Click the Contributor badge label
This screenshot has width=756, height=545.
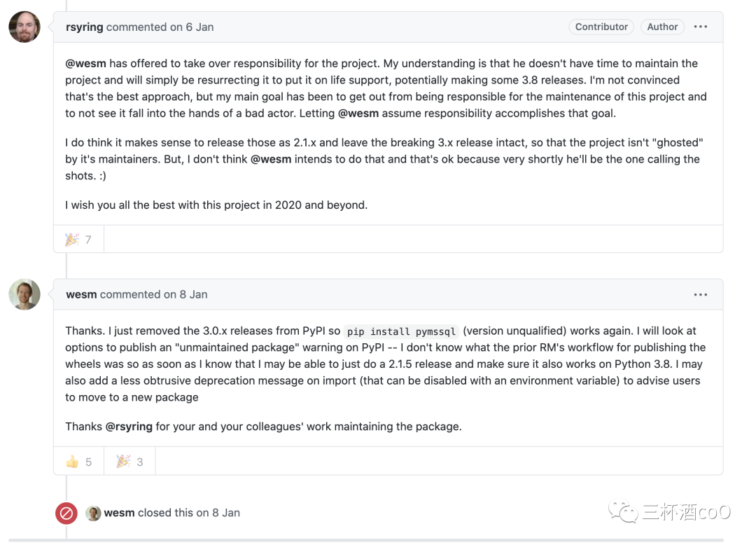click(601, 27)
